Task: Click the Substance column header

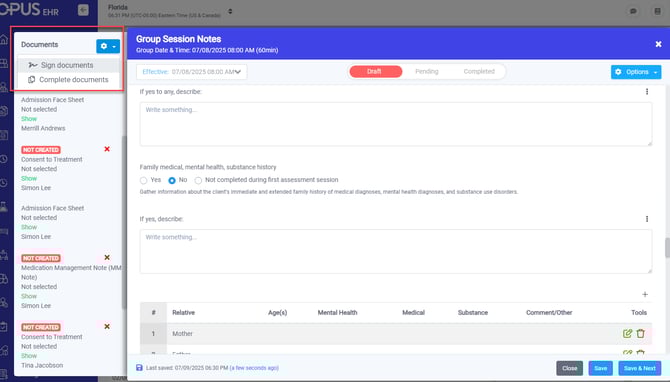Action: coord(473,312)
